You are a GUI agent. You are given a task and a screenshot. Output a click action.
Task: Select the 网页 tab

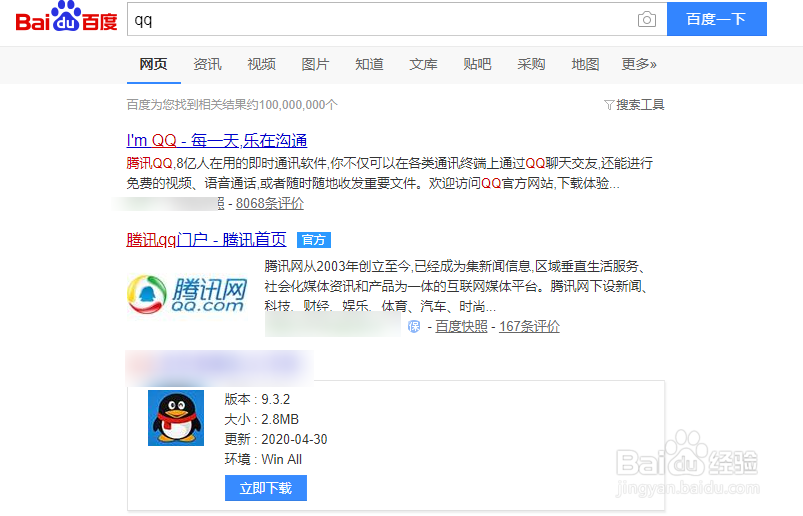tap(154, 64)
